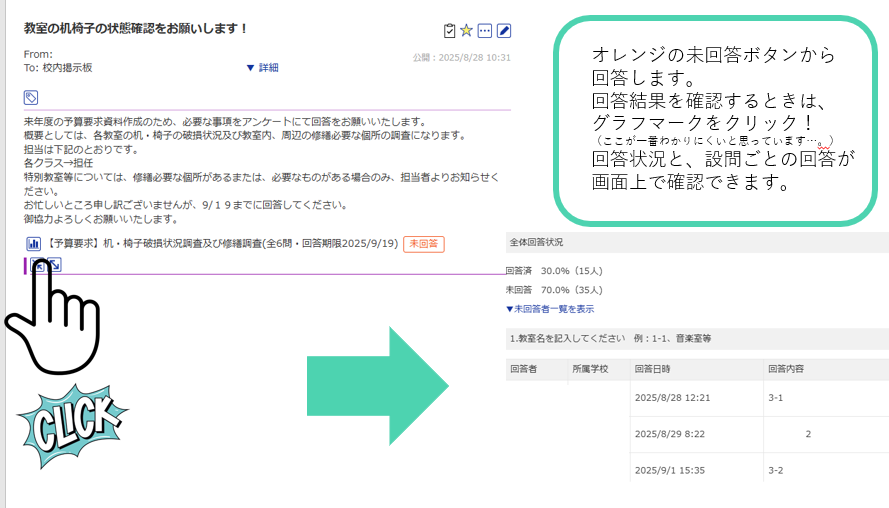Expand the 未回答者一覧を表示 list
This screenshot has width=889, height=508.
tap(549, 309)
